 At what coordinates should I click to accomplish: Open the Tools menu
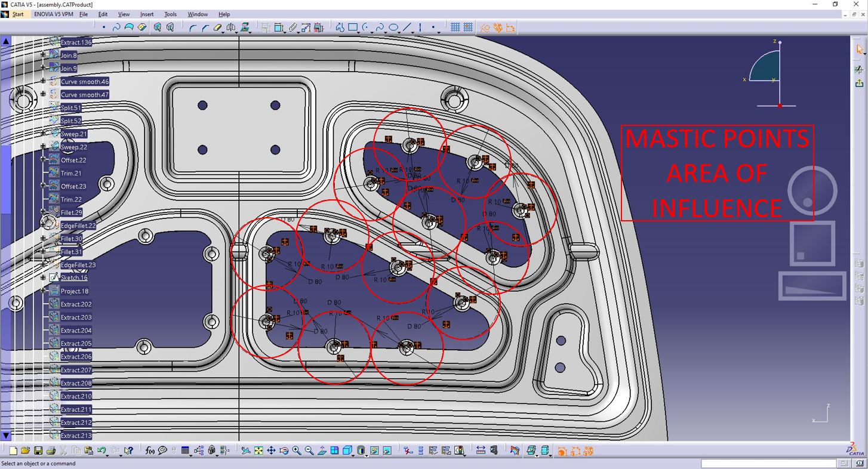171,14
